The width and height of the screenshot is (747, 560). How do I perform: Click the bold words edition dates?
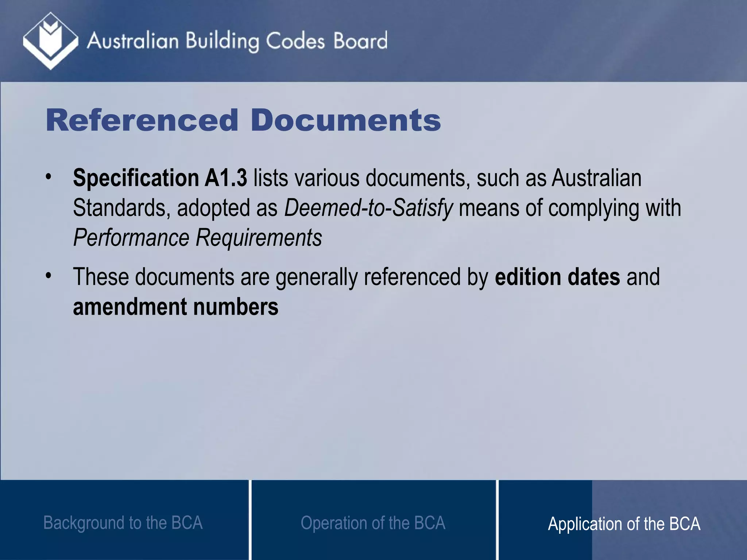pyautogui.click(x=557, y=277)
